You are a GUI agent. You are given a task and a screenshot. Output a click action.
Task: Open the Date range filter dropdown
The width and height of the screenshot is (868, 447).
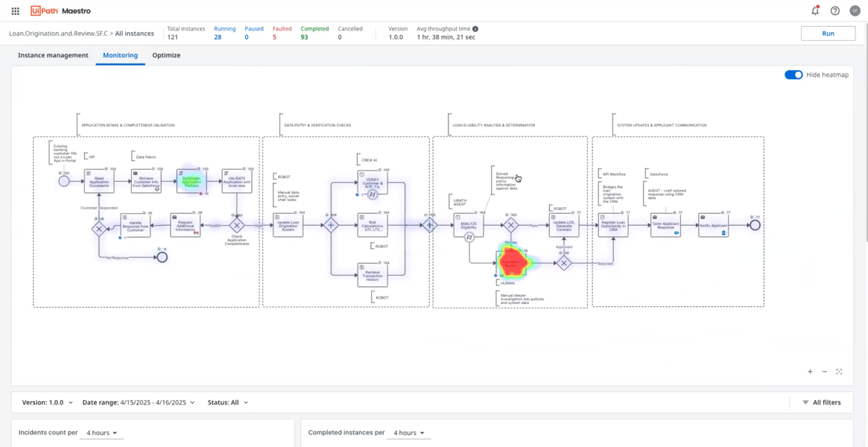(139, 403)
